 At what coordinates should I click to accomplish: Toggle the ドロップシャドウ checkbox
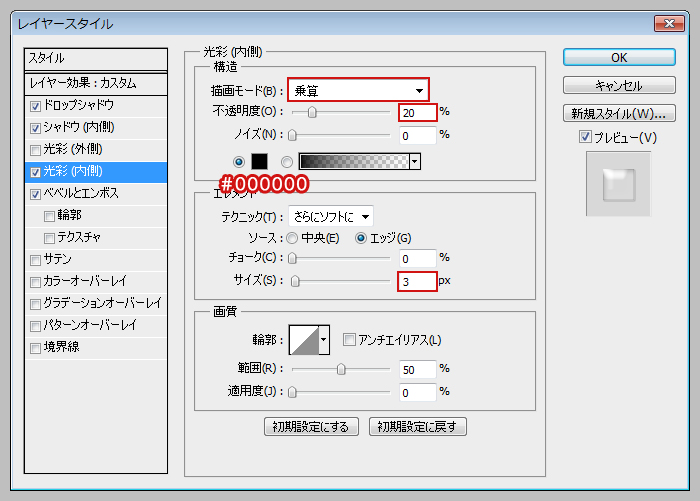point(35,106)
